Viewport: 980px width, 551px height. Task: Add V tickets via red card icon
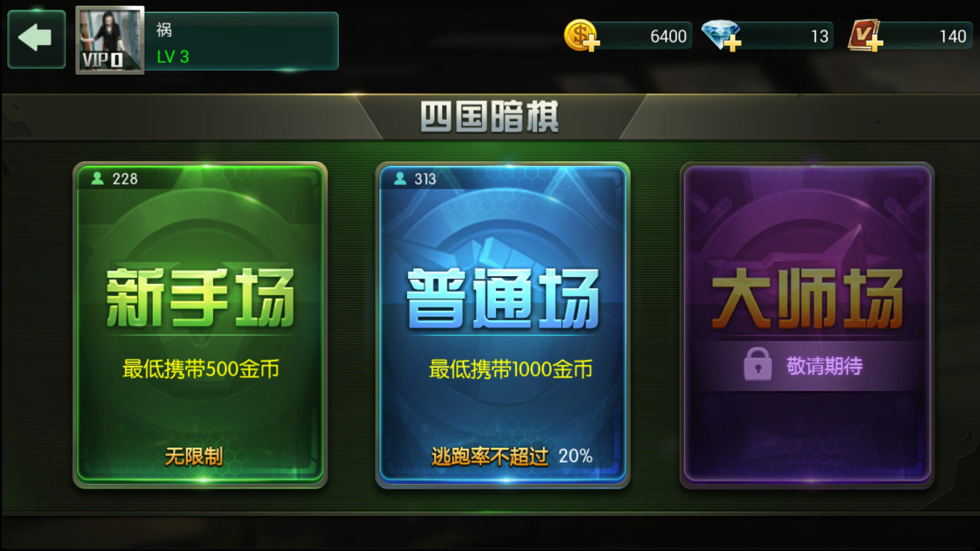point(865,36)
